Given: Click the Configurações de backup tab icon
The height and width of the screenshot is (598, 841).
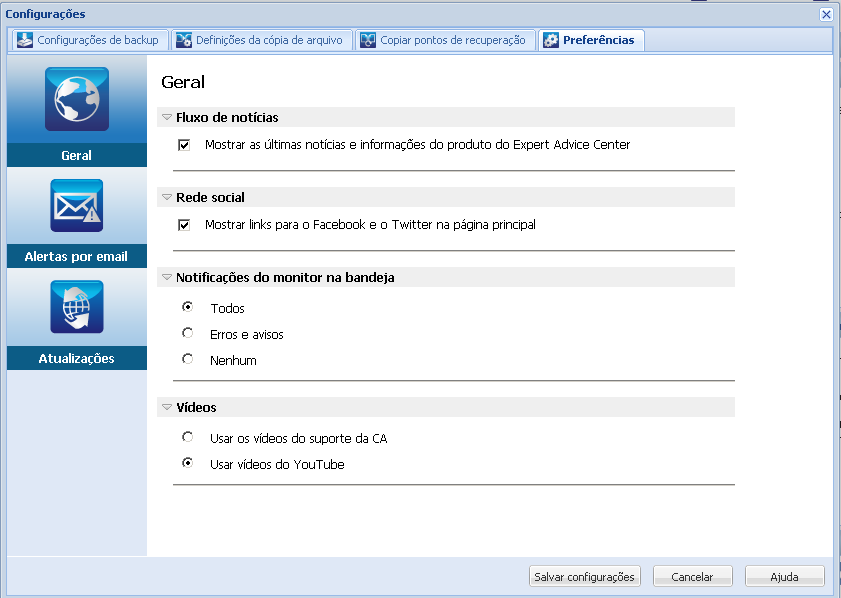Looking at the screenshot, I should coord(25,40).
